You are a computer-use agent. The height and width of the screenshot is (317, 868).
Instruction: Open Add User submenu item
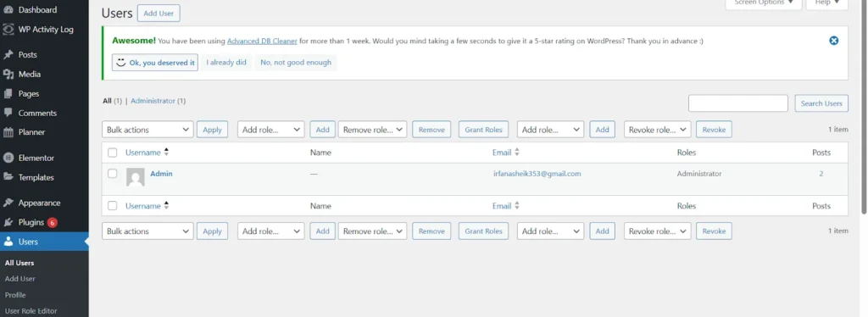coord(20,279)
